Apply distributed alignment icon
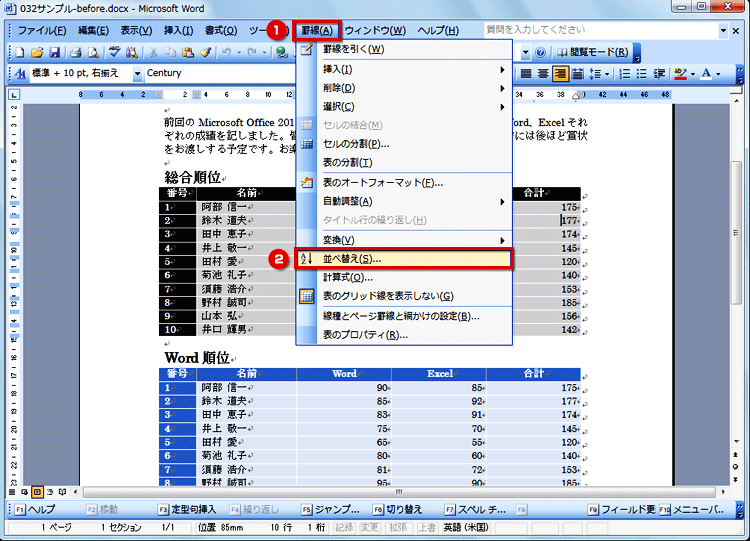 [578, 74]
